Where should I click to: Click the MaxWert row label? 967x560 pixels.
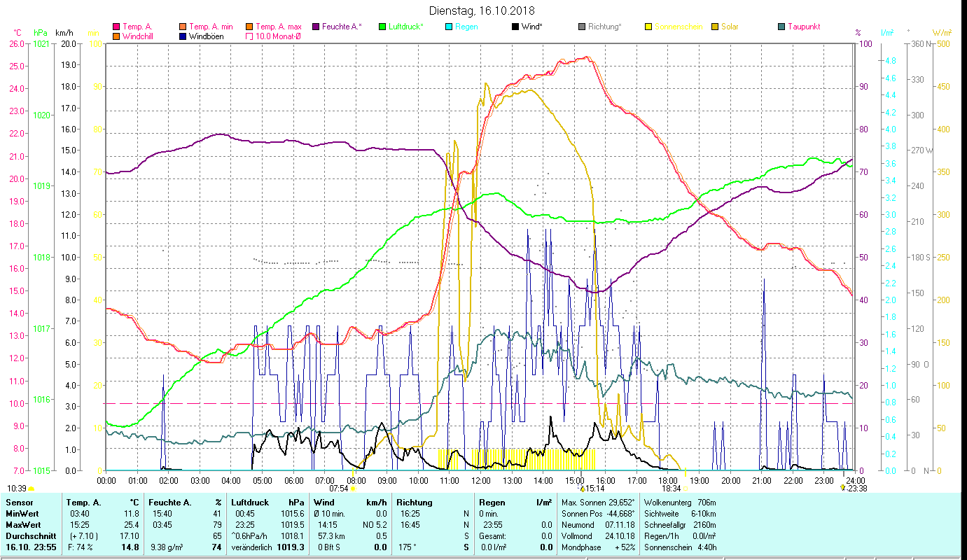click(24, 524)
